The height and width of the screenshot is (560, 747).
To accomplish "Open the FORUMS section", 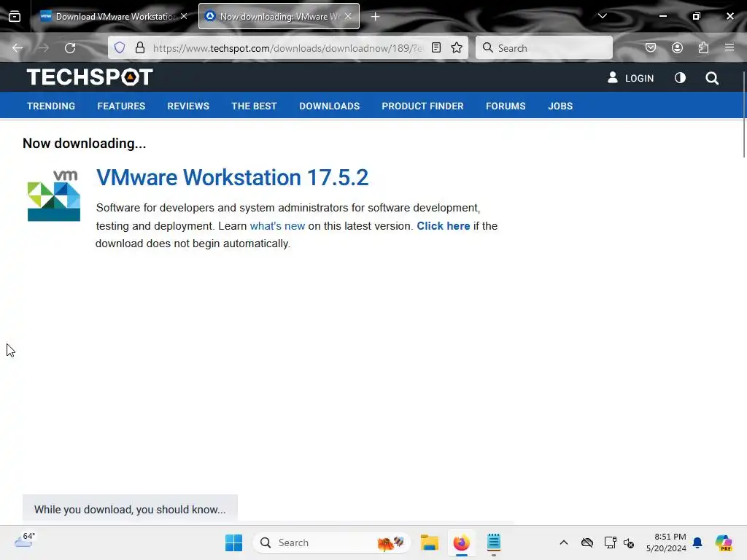I will coord(506,106).
